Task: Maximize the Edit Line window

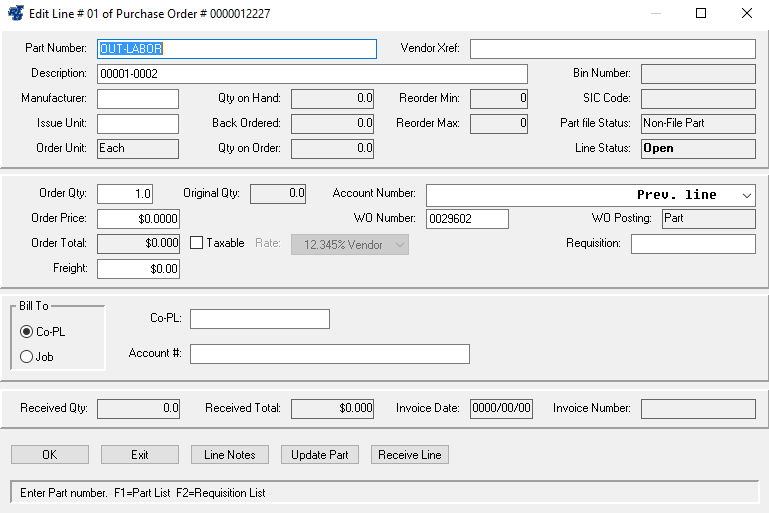Action: (x=701, y=14)
